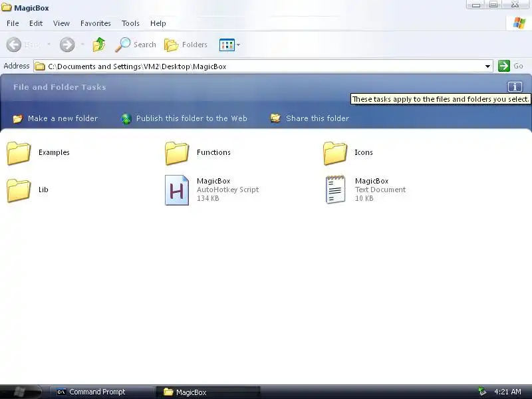Select the Icons folder name
This screenshot has width=532, height=399.
[364, 152]
